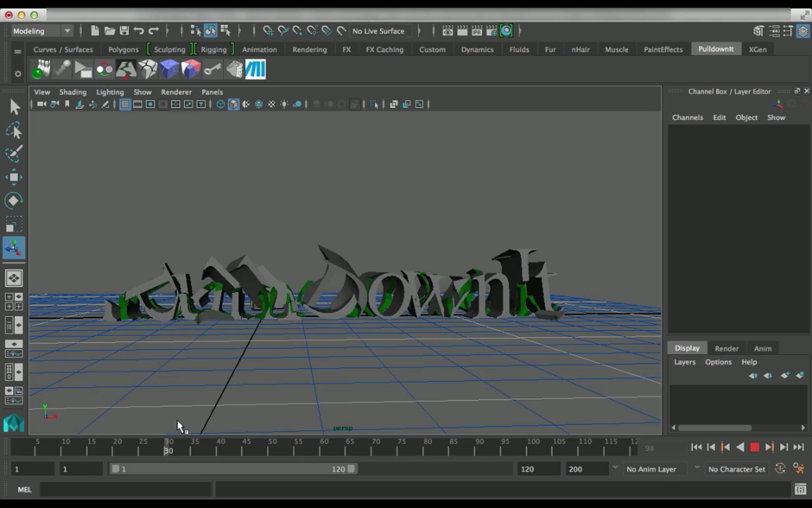Save scene with floppy disk icon

pos(124,31)
